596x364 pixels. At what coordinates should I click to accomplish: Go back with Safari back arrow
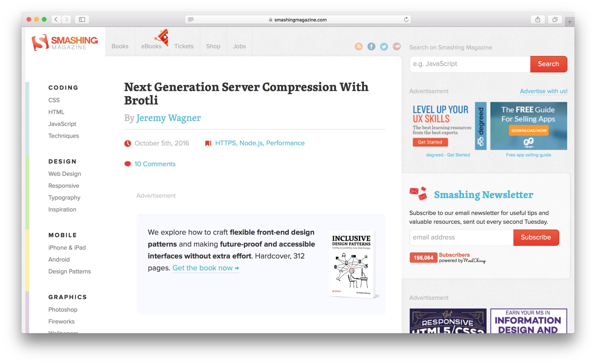[56, 19]
